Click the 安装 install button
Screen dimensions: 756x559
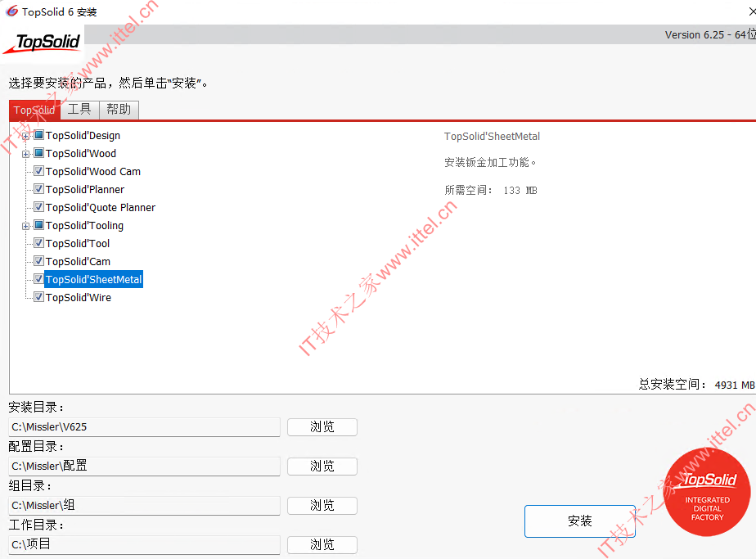[580, 521]
